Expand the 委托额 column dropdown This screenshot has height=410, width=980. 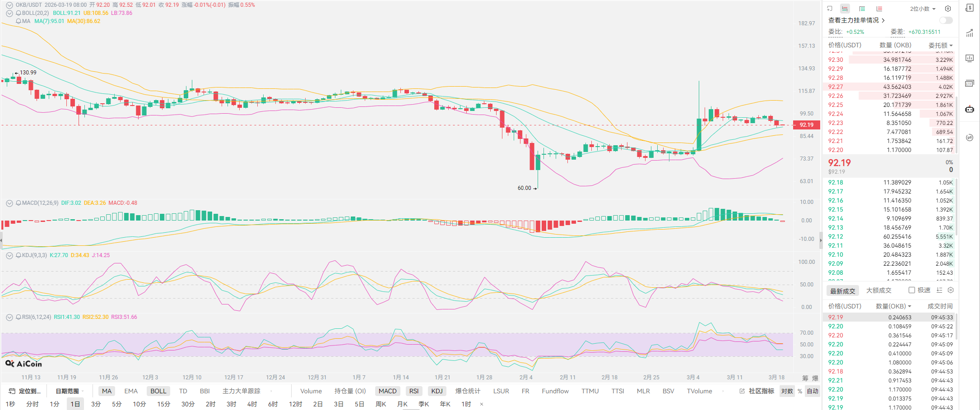tap(940, 45)
